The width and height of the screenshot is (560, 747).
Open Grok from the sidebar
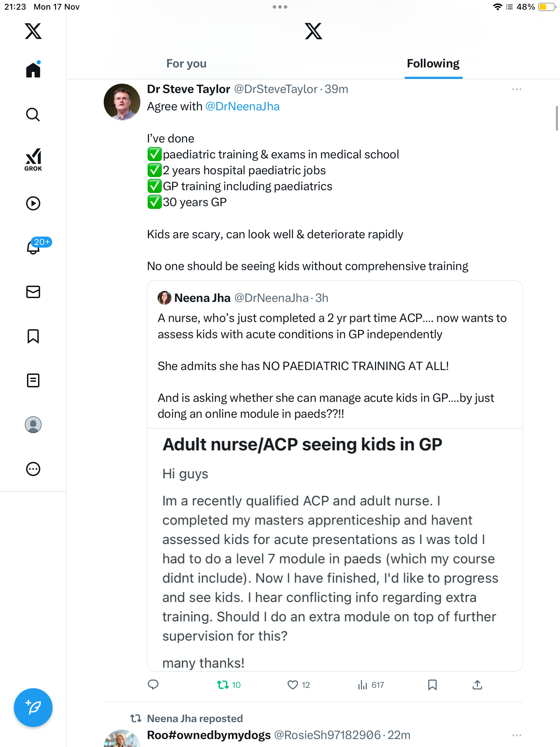click(33, 159)
